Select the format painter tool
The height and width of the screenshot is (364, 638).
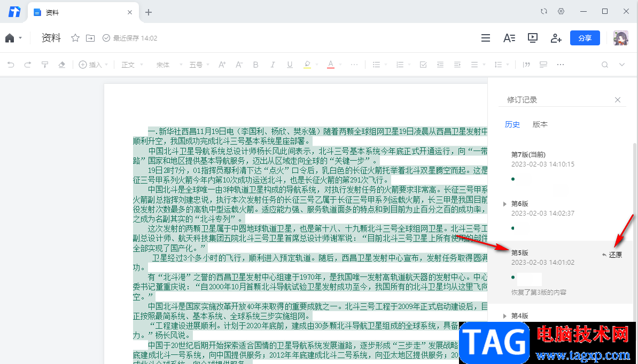45,65
